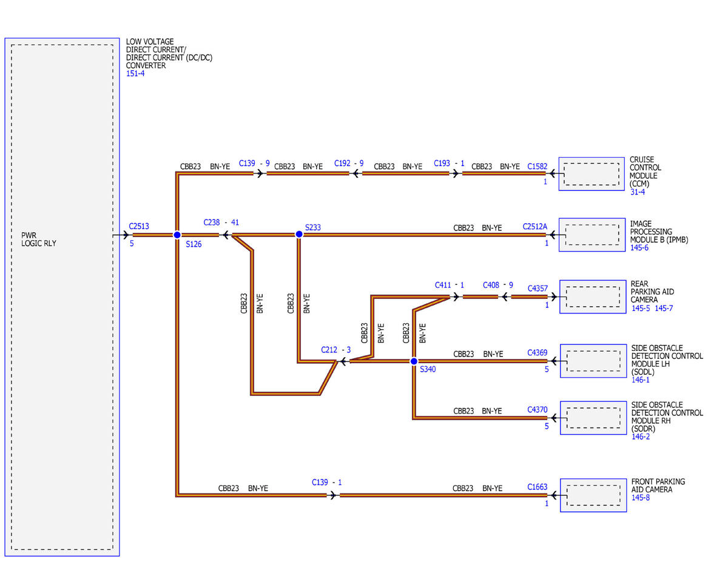This screenshot has height=562, width=728.
Task: Click connector reference C411 - 1
Action: (450, 284)
